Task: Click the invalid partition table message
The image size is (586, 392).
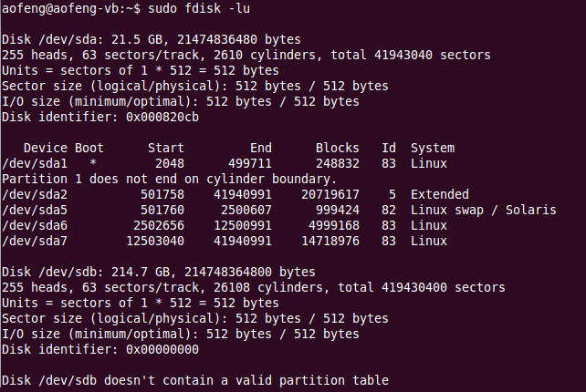Action: pos(194,380)
